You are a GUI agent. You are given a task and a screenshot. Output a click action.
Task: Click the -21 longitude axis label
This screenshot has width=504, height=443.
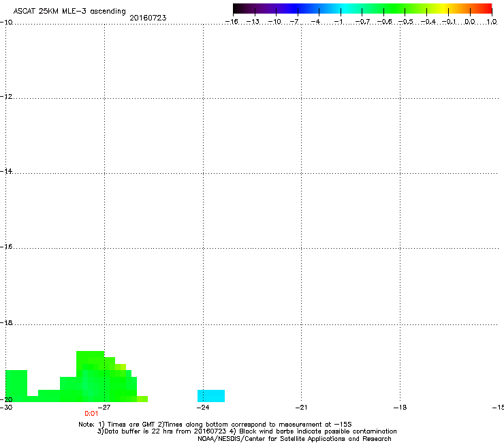click(301, 408)
